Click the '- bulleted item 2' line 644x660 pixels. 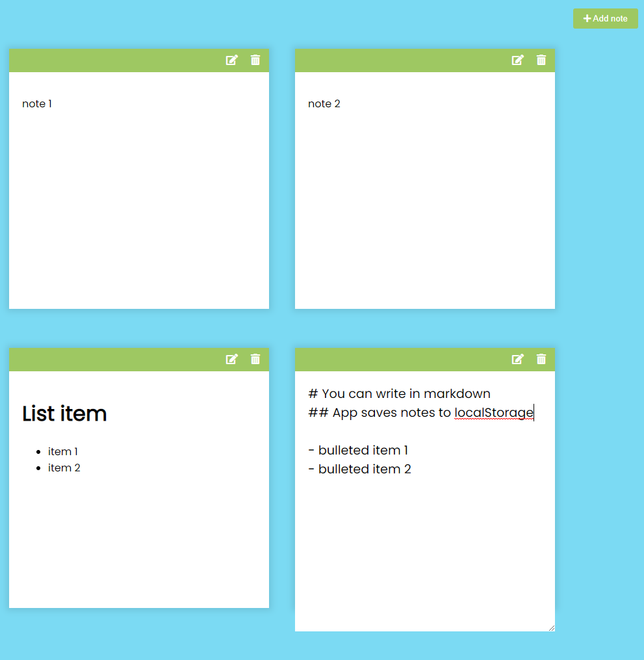[359, 469]
